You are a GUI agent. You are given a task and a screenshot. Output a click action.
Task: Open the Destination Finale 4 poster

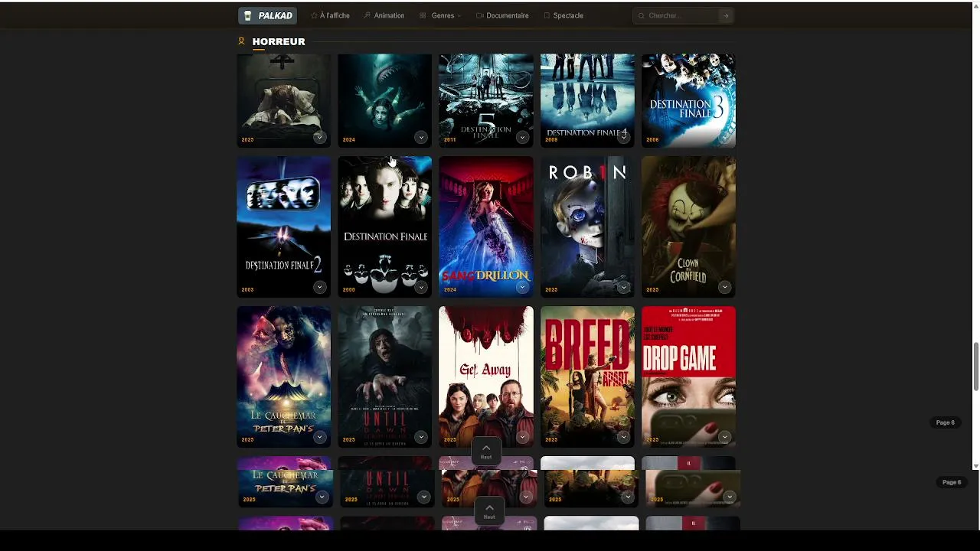(x=587, y=100)
